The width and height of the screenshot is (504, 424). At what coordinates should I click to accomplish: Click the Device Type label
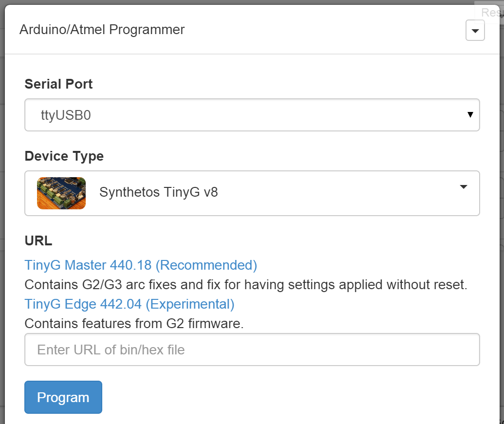pyautogui.click(x=64, y=156)
